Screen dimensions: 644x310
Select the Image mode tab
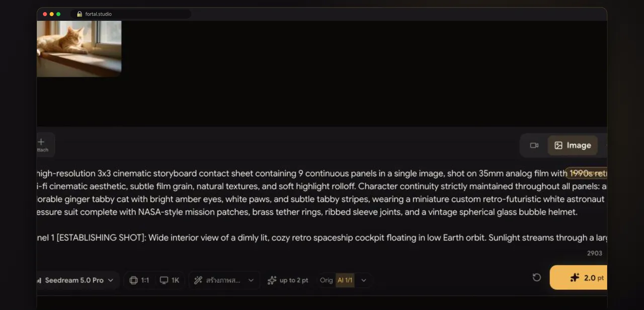coord(573,145)
